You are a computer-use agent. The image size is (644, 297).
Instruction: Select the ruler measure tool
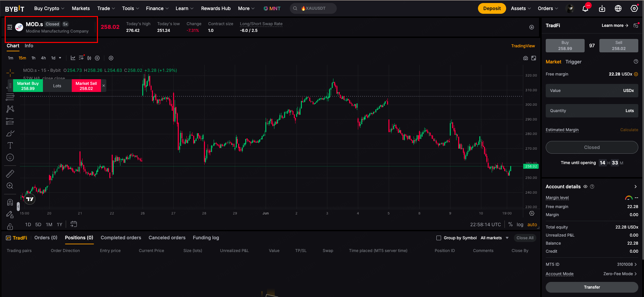[x=10, y=174]
